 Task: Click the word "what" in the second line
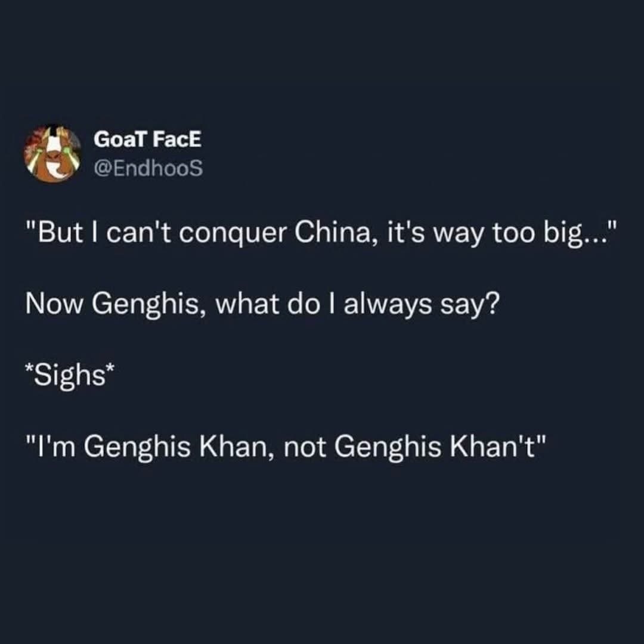point(247,305)
